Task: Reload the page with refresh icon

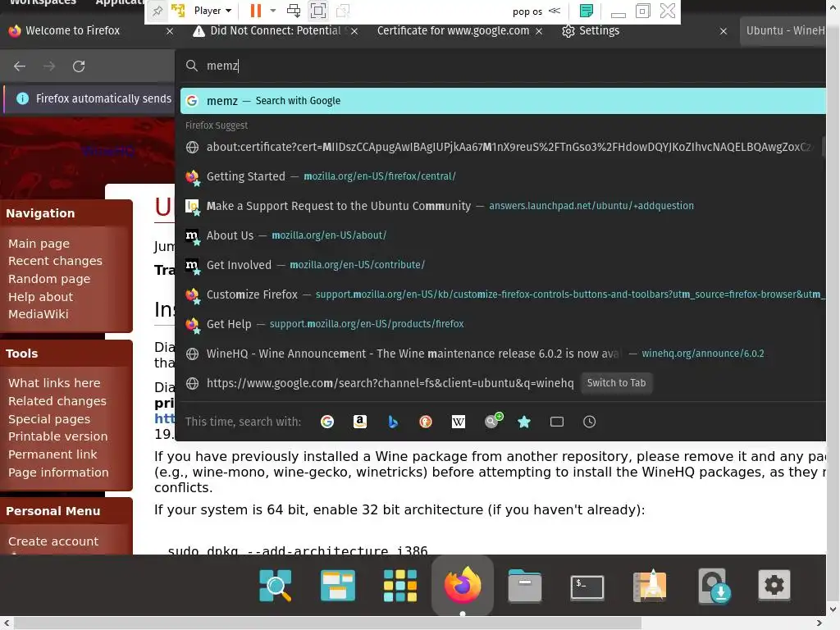Action: (x=79, y=66)
